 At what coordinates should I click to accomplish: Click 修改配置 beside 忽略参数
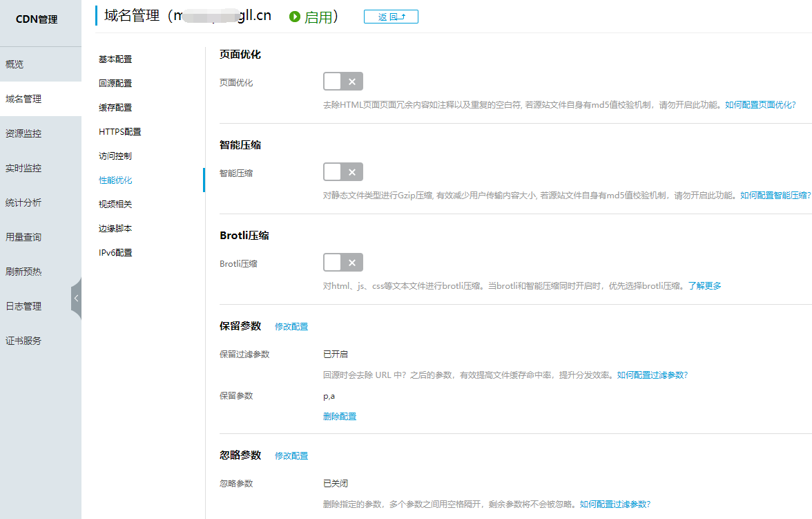tap(291, 456)
